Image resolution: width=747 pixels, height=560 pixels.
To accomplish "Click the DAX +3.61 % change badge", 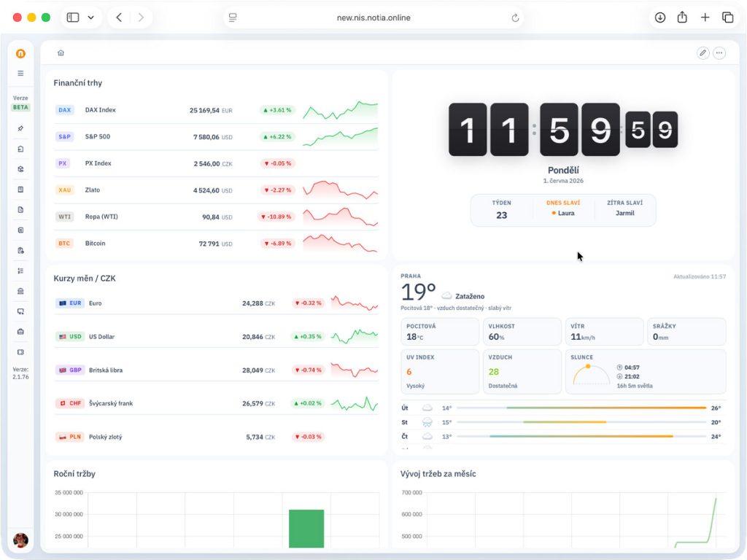I will (x=277, y=110).
